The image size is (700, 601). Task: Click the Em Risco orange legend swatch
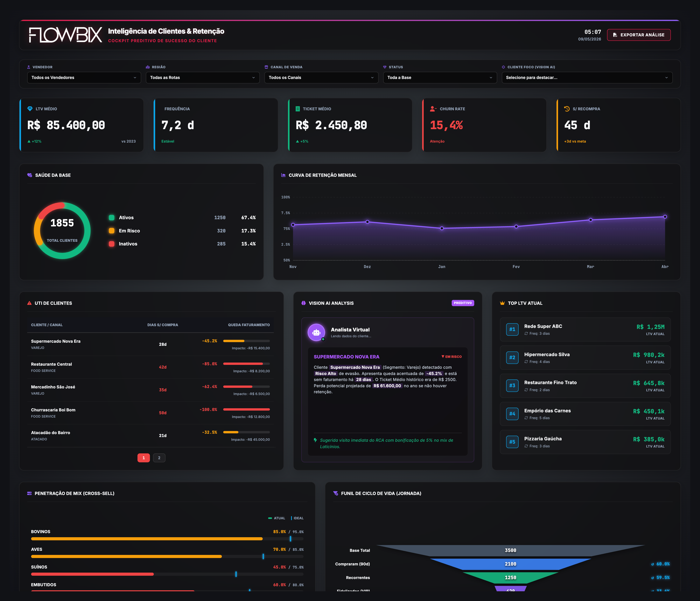pos(111,231)
